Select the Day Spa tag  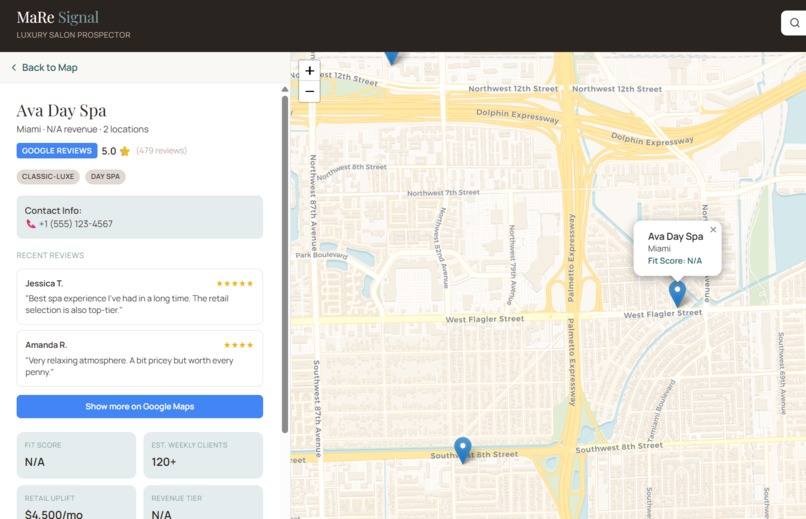click(x=105, y=176)
